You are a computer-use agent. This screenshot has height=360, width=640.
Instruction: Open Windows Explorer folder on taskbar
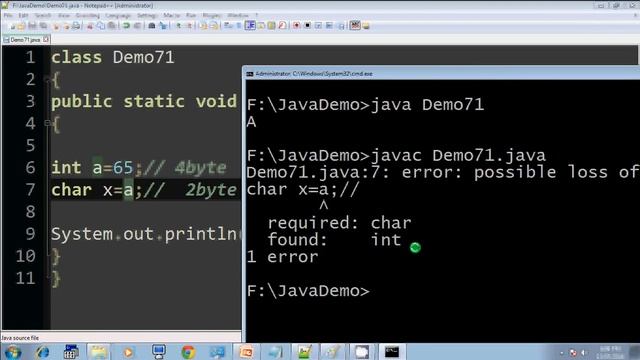click(98, 352)
